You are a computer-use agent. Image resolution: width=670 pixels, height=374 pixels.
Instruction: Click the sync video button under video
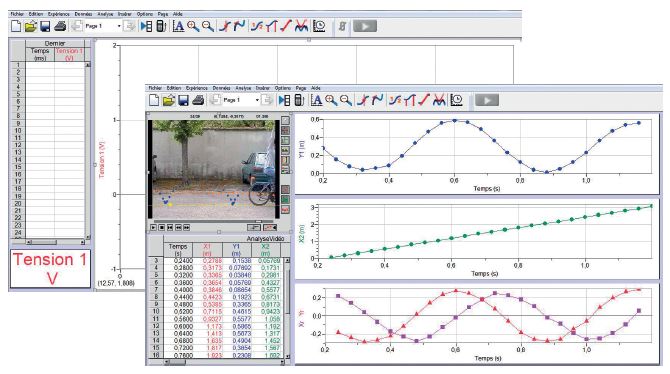point(254,228)
